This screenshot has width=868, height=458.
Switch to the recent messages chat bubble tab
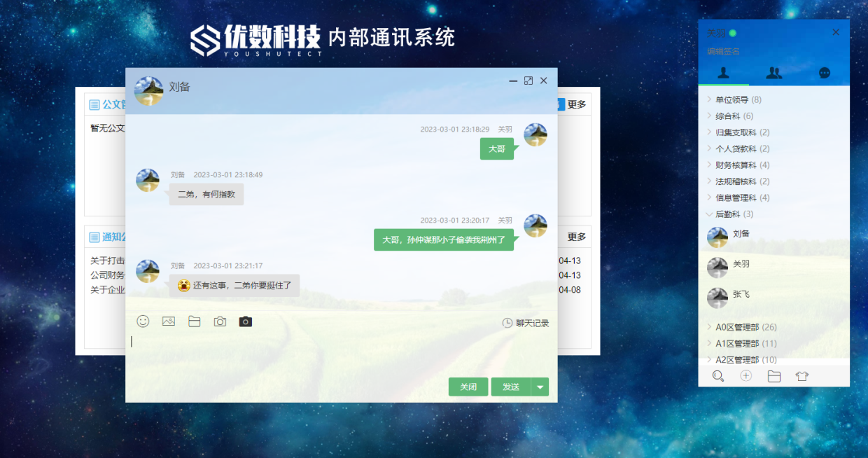pos(825,73)
